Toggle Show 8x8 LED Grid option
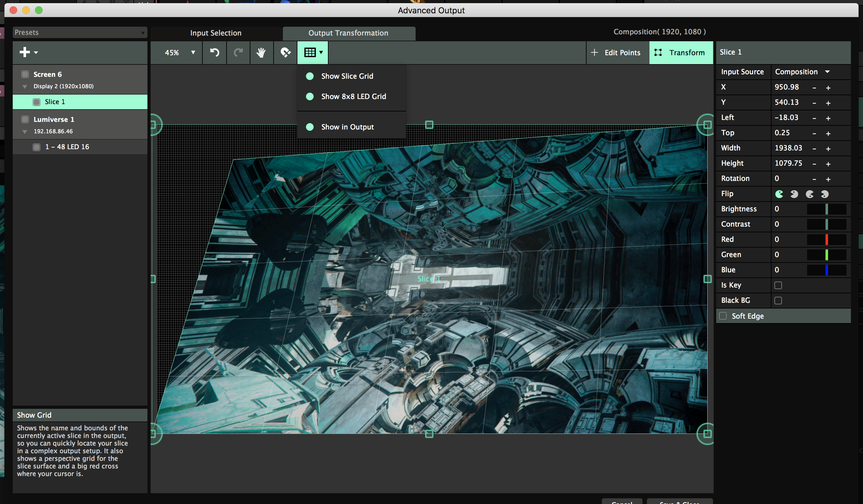Image resolution: width=863 pixels, height=504 pixels. [x=353, y=96]
